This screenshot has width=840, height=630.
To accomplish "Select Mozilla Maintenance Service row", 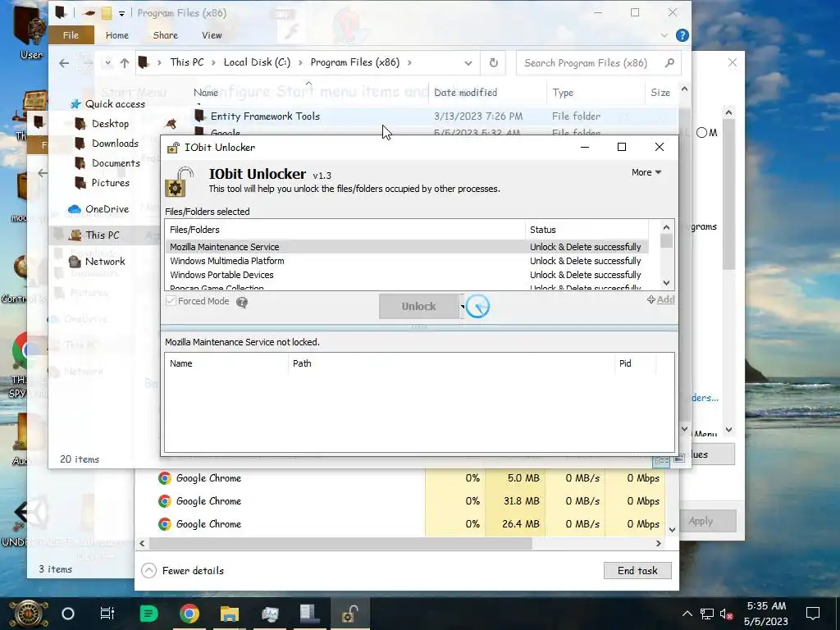I will [407, 247].
